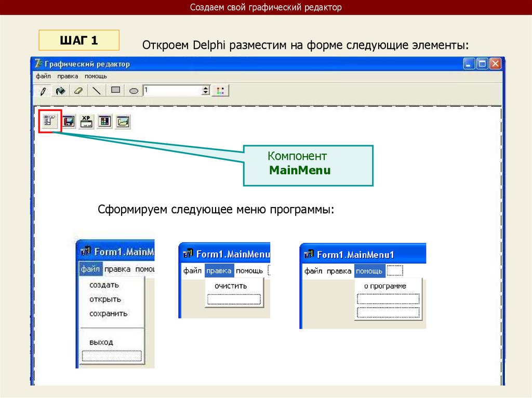Viewport: 532px width, 398px height.
Task: Click the MainMenu component icon on form
Action: [x=49, y=121]
